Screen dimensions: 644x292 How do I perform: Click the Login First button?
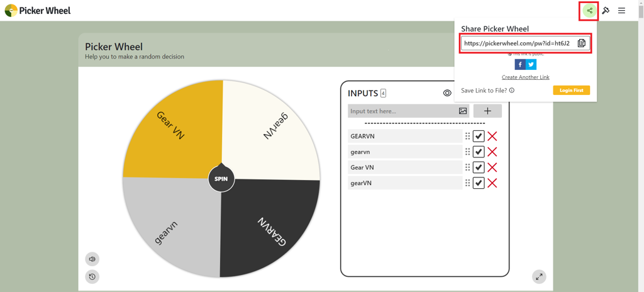(571, 91)
